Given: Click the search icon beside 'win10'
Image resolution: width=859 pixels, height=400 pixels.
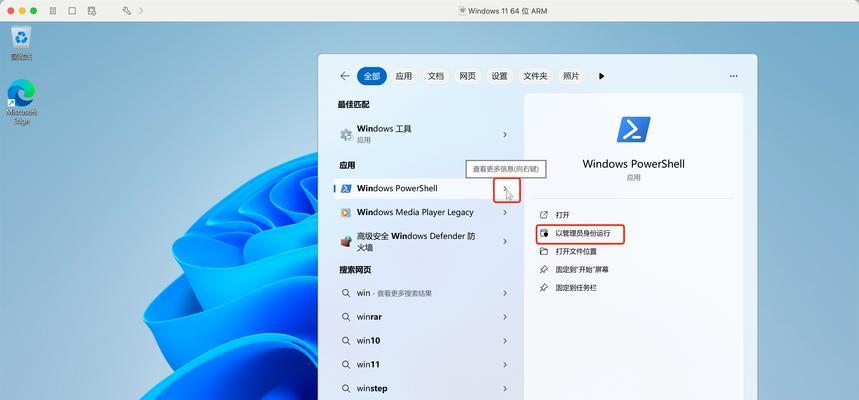Looking at the screenshot, I should click(x=346, y=340).
